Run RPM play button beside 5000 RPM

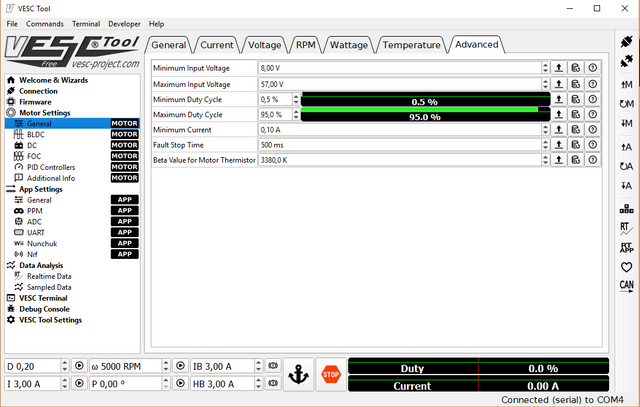180,366
